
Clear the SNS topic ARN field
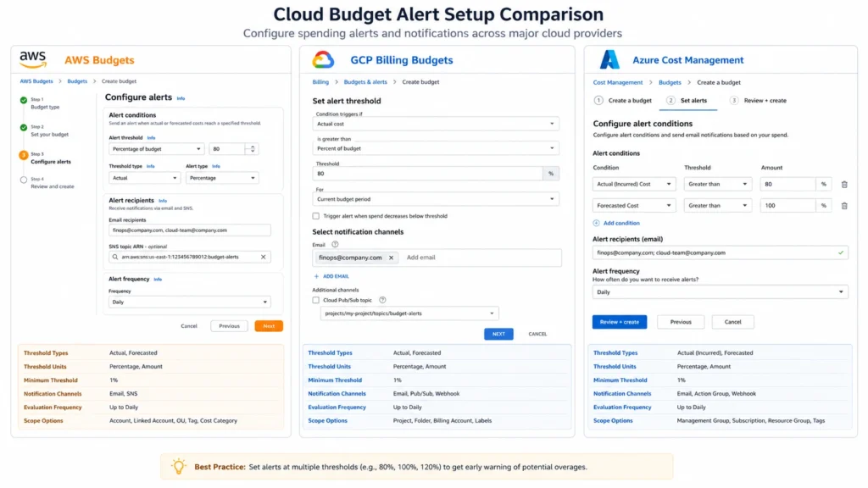click(x=264, y=257)
